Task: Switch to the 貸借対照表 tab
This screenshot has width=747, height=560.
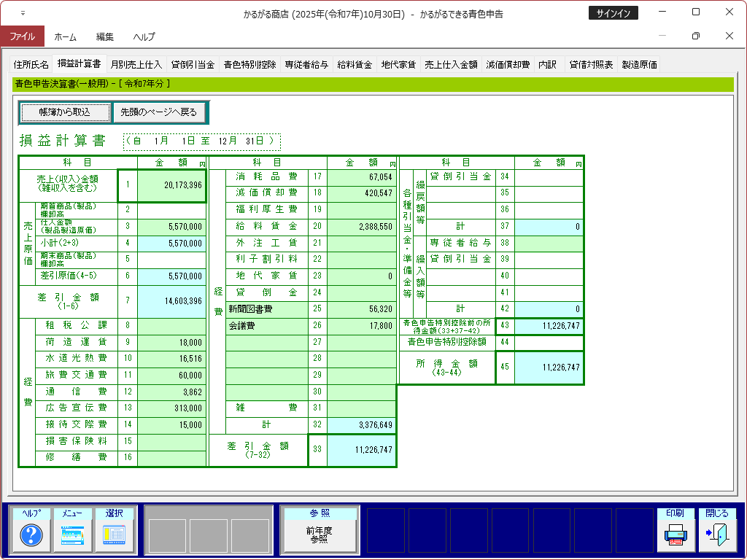Action: [591, 64]
